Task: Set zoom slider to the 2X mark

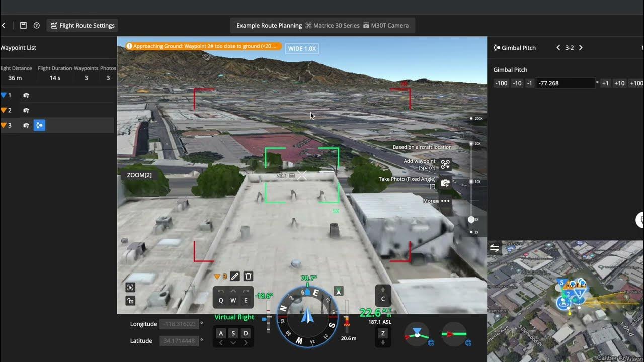Action: tap(471, 232)
